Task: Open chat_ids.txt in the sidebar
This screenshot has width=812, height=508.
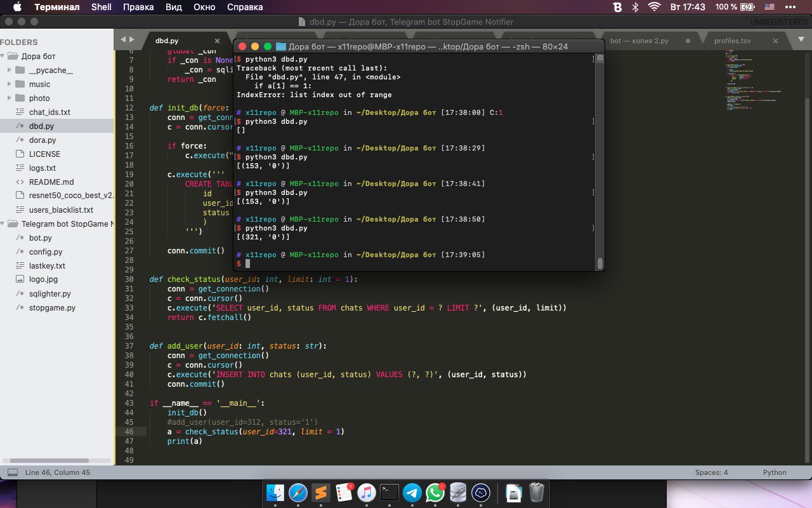Action: [x=49, y=112]
